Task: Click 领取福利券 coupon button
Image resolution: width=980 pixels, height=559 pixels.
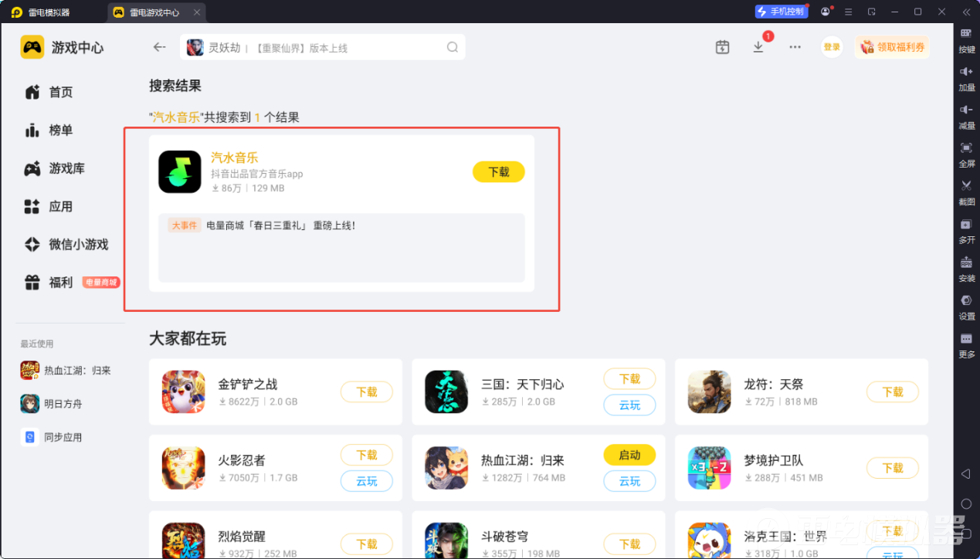Action: click(x=892, y=47)
